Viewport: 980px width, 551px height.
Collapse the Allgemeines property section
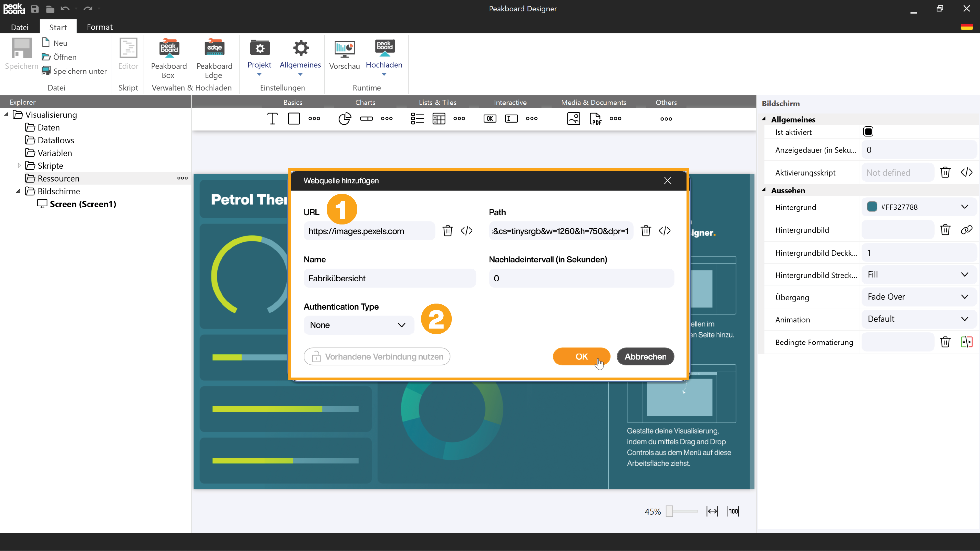pos(764,119)
